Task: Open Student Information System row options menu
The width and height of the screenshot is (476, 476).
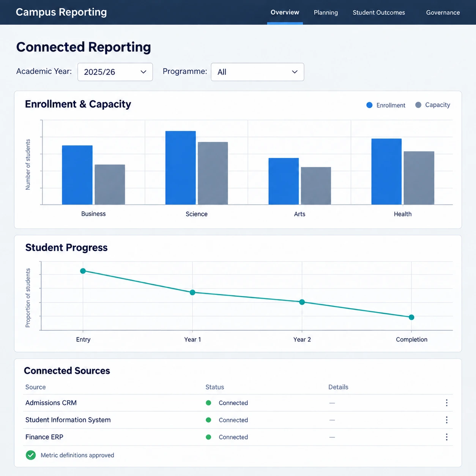Action: click(x=446, y=420)
